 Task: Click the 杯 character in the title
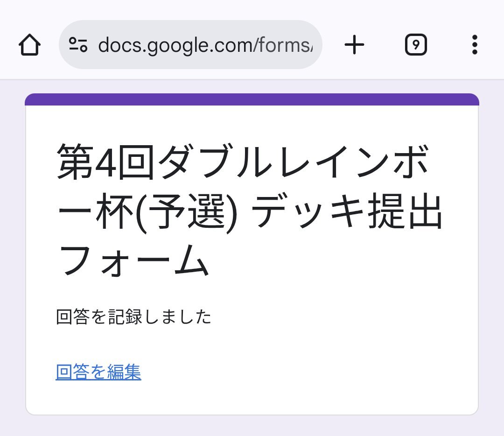click(114, 211)
